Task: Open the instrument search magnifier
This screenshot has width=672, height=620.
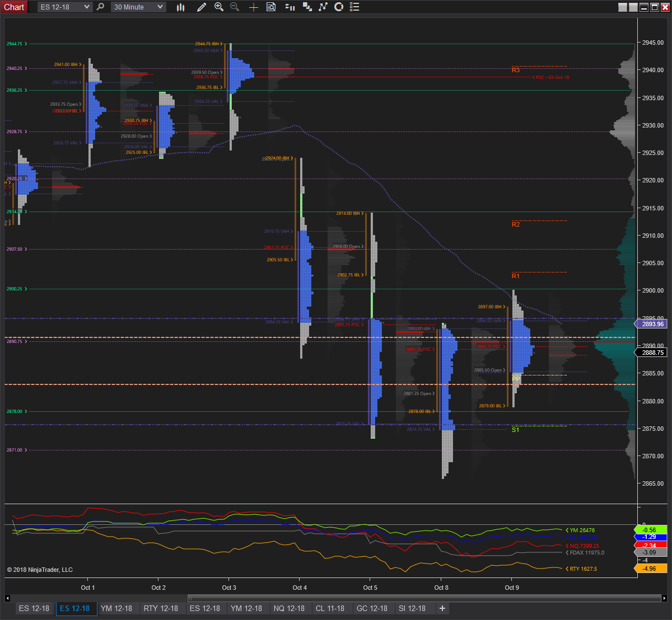Action: (100, 7)
